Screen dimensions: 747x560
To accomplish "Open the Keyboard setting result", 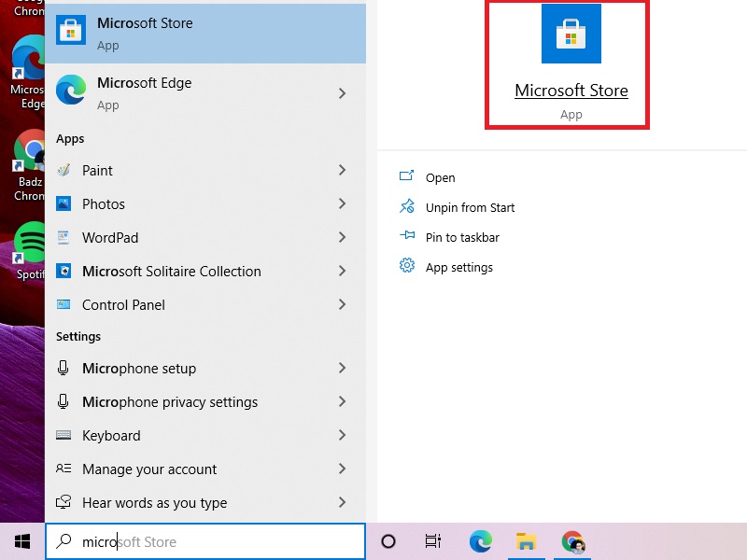I will 205,435.
